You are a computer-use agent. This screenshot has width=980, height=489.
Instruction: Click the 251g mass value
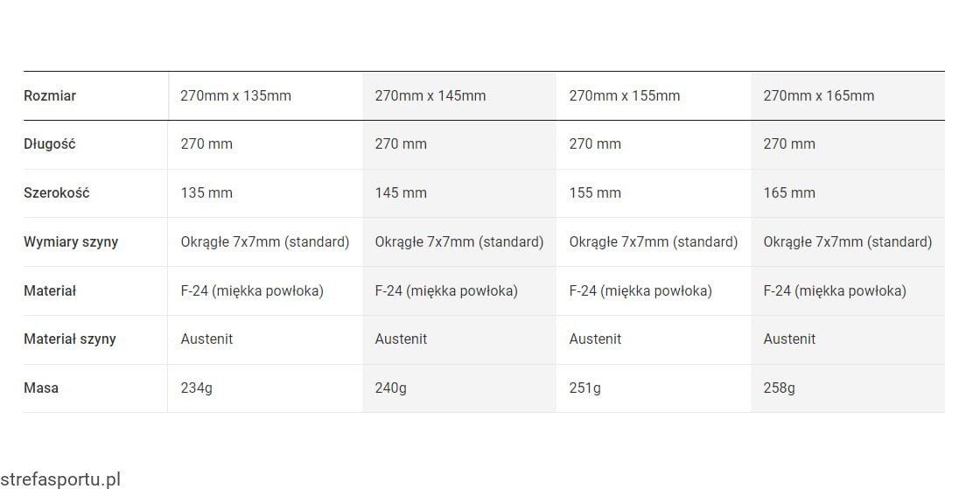[x=585, y=388]
